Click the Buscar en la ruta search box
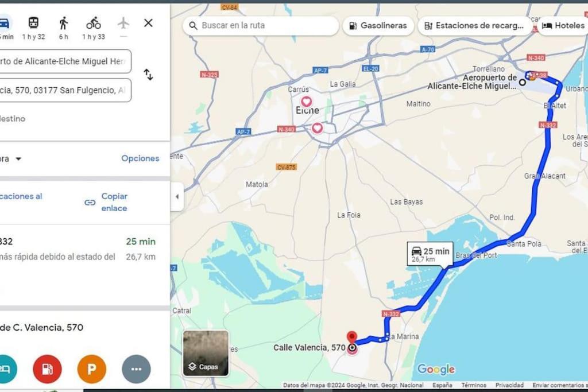 point(261,25)
